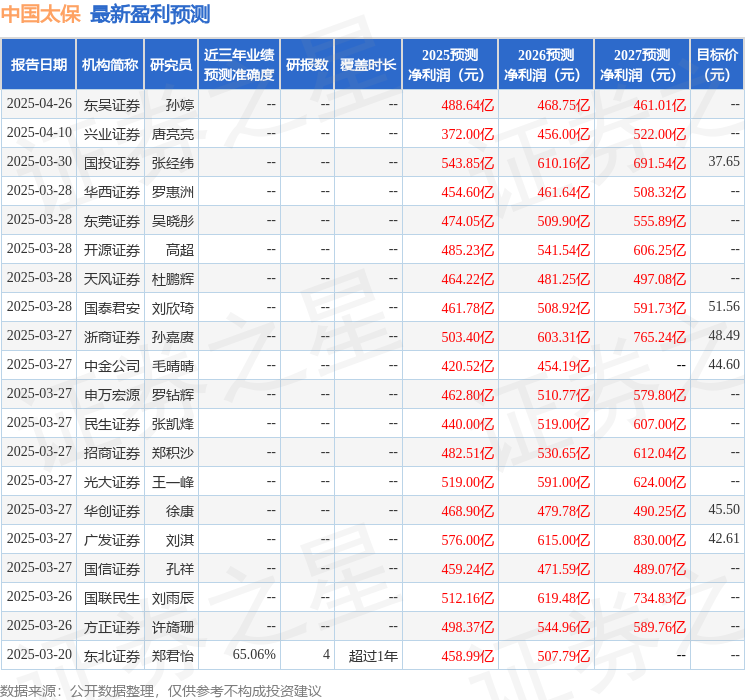Select the 民生证券 institution cell

click(112, 424)
